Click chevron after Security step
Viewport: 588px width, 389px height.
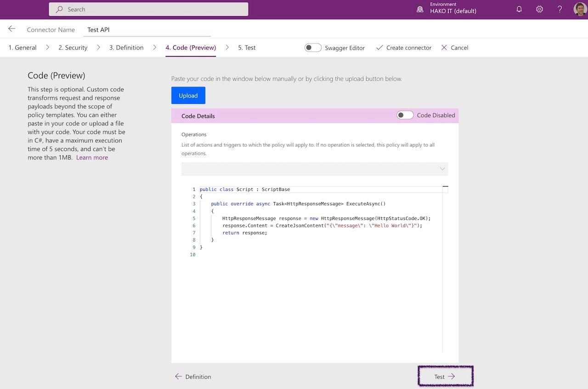(98, 47)
